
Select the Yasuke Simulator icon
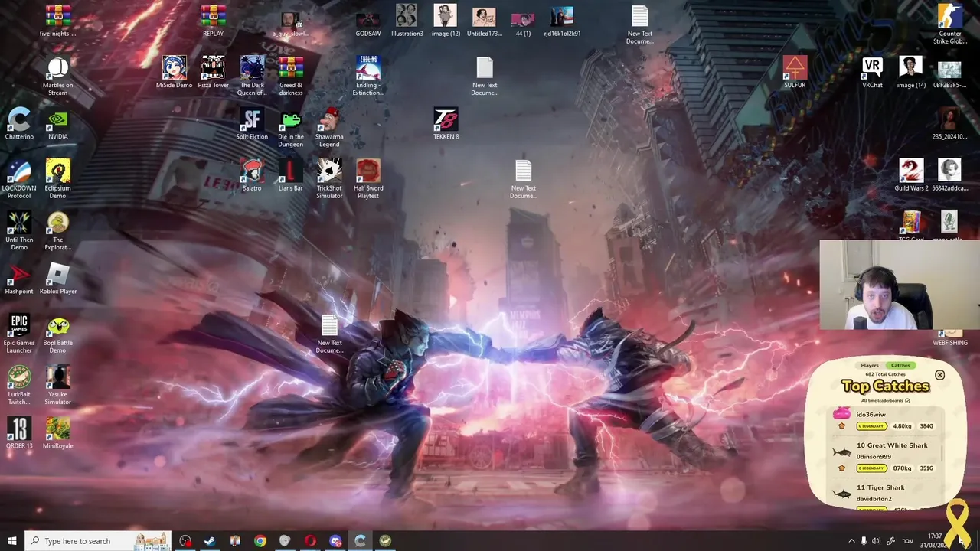pyautogui.click(x=58, y=385)
